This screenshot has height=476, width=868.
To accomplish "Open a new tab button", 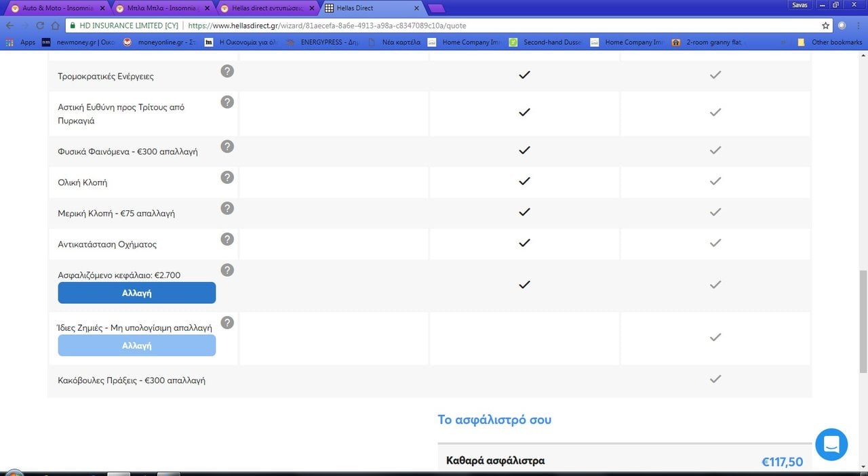I will coord(437,8).
